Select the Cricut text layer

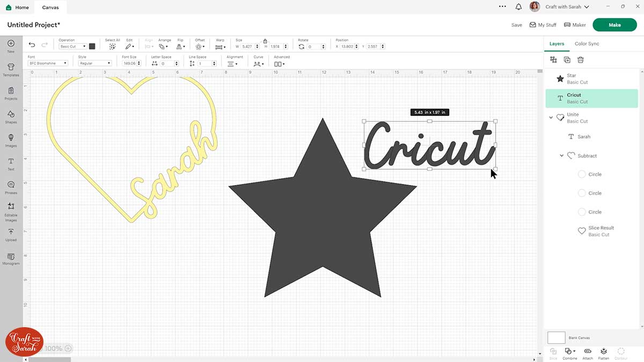[592, 98]
